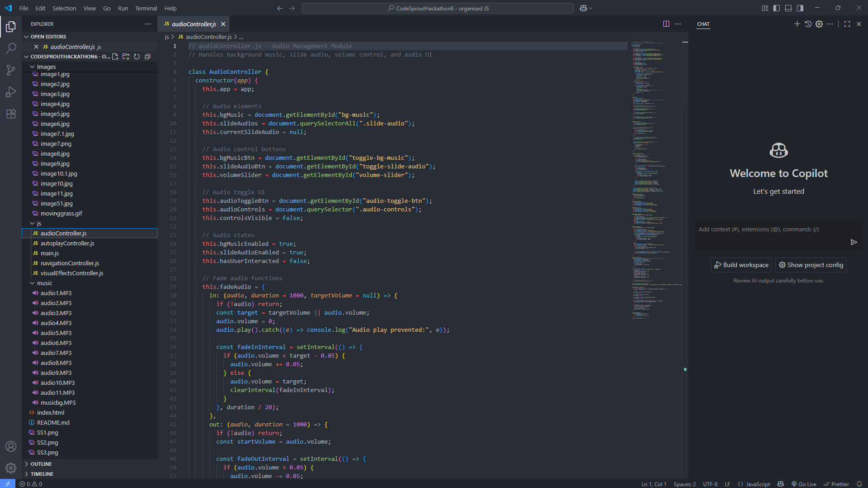Screen dimensions: 868x488
Task: Click the Build workspace button
Action: coord(741,265)
